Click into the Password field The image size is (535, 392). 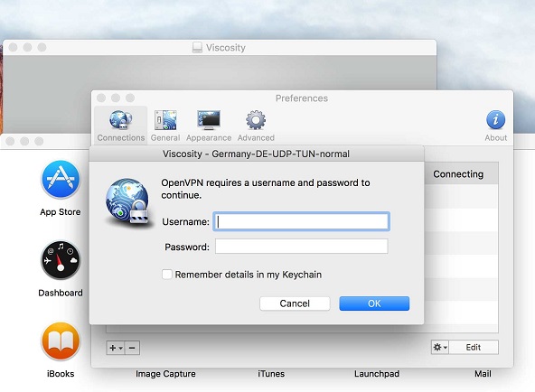(301, 246)
